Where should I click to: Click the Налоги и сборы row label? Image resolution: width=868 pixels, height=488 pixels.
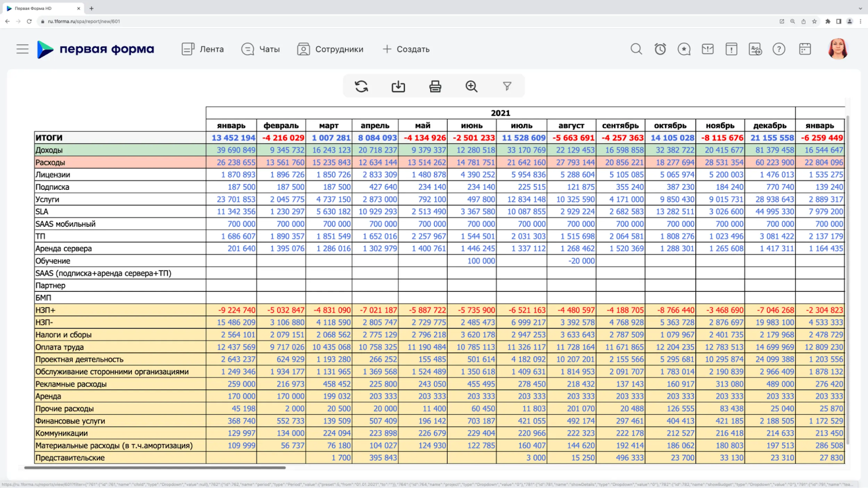tap(63, 335)
